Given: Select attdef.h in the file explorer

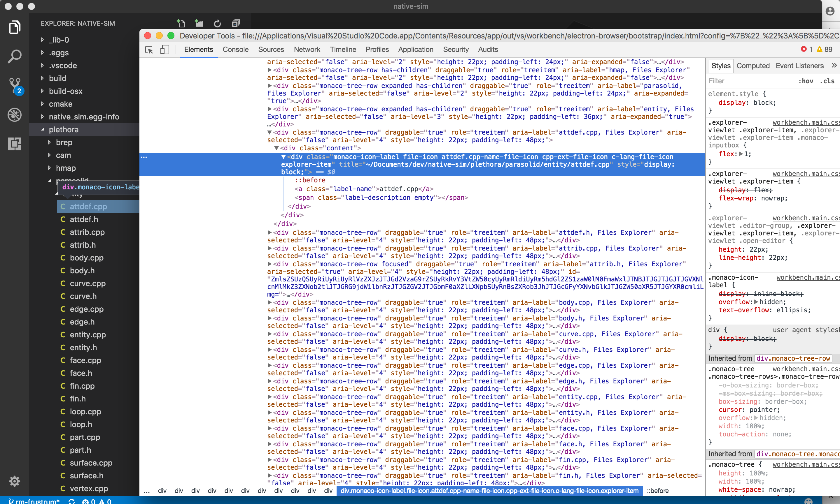Looking at the screenshot, I should click(x=84, y=219).
